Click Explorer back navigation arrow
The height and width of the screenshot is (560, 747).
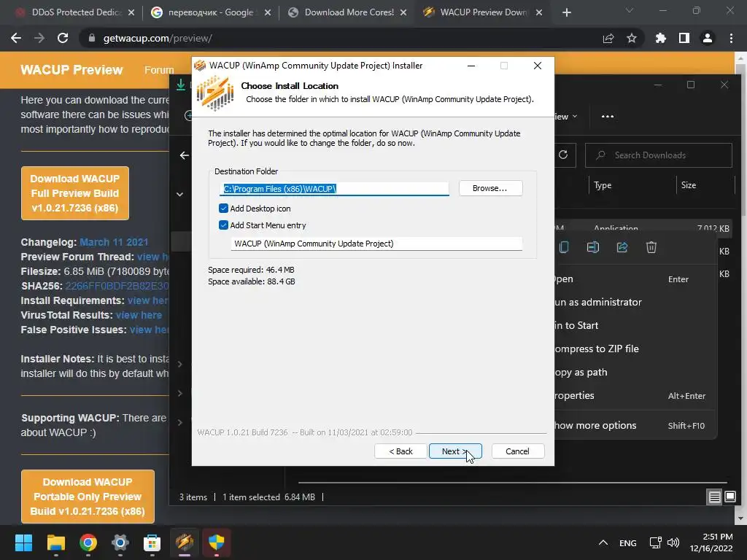pyautogui.click(x=185, y=155)
